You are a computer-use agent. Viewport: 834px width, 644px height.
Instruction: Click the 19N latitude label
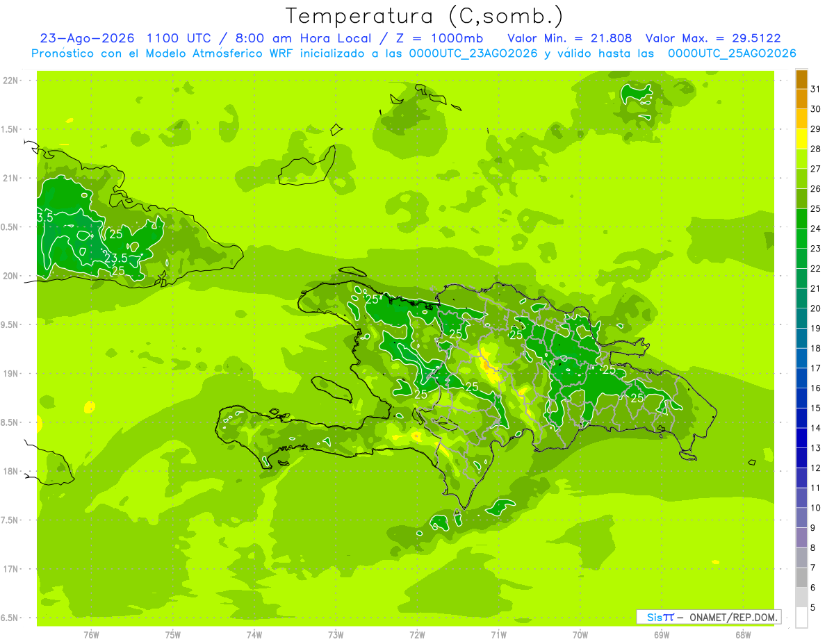11,374
